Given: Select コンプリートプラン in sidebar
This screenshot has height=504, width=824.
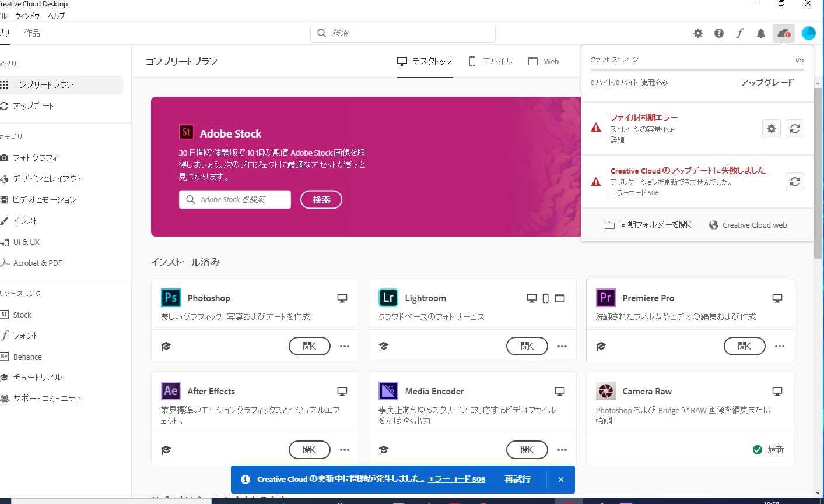Looking at the screenshot, I should (61, 85).
